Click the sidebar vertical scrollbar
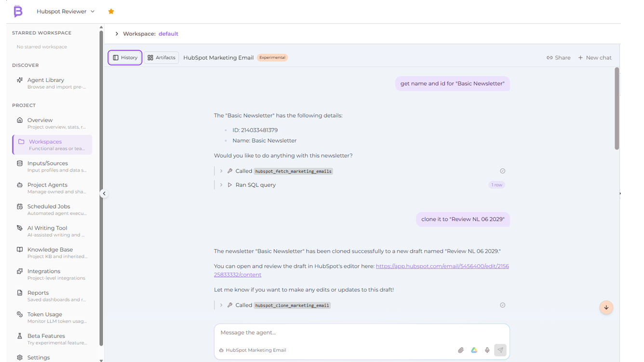This screenshot has height=362, width=644. 101,188
